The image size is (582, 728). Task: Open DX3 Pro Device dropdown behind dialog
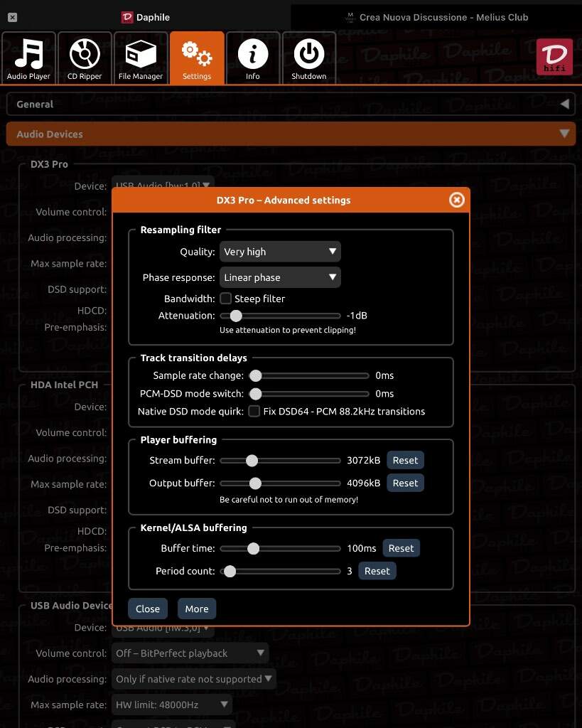[x=163, y=183]
